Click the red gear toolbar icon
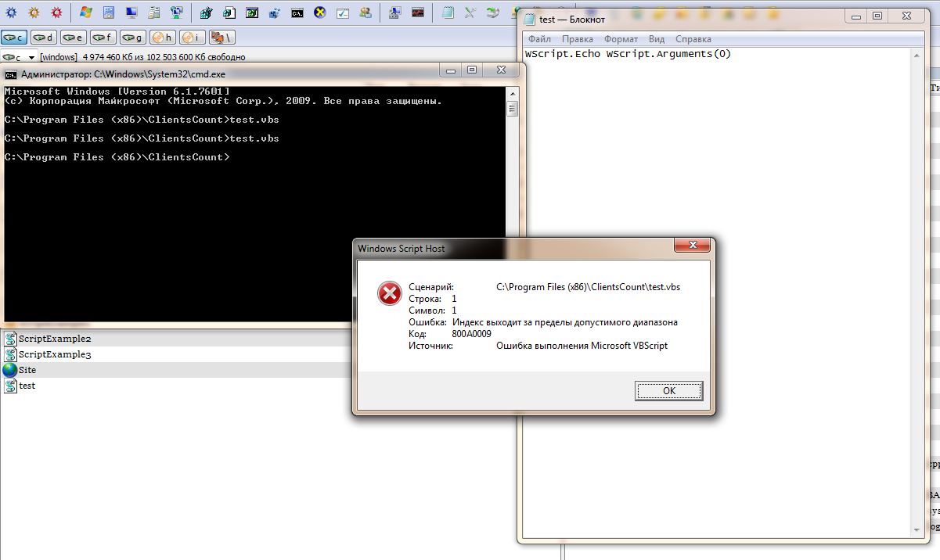The image size is (940, 560). click(x=56, y=13)
